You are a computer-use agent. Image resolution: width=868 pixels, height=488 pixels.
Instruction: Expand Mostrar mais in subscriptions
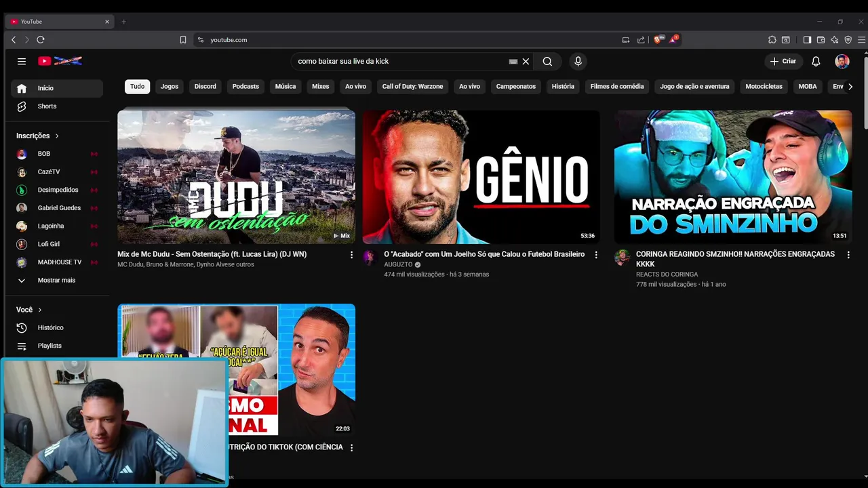(x=56, y=280)
